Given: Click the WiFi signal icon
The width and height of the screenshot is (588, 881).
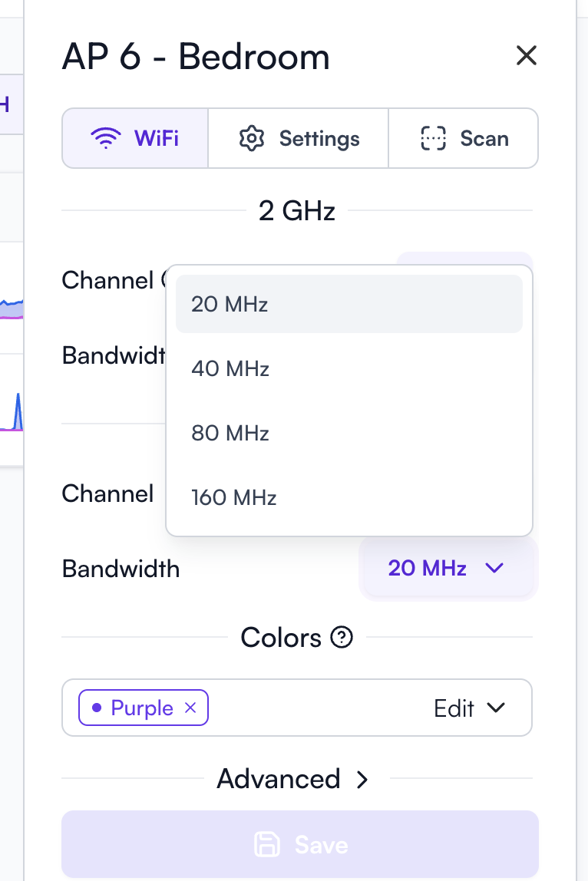Looking at the screenshot, I should pyautogui.click(x=106, y=138).
